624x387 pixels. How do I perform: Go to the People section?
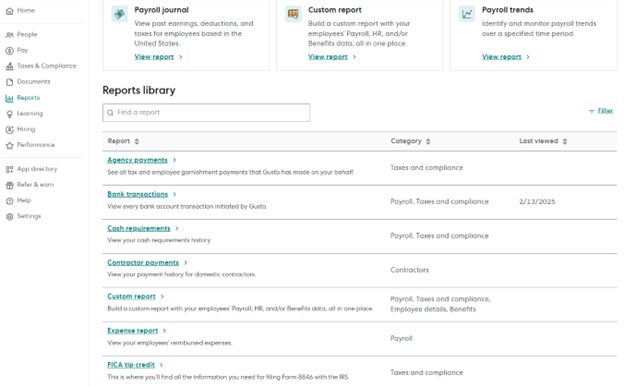(27, 35)
